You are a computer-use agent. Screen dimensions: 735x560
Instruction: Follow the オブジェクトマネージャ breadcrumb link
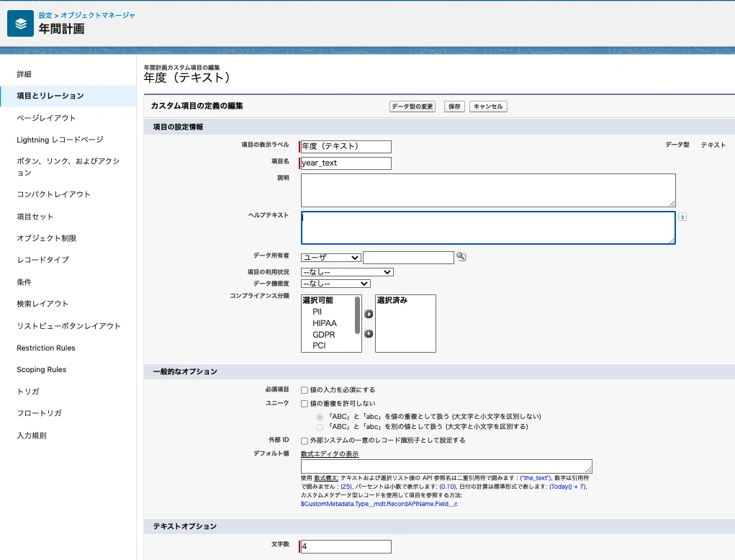97,15
